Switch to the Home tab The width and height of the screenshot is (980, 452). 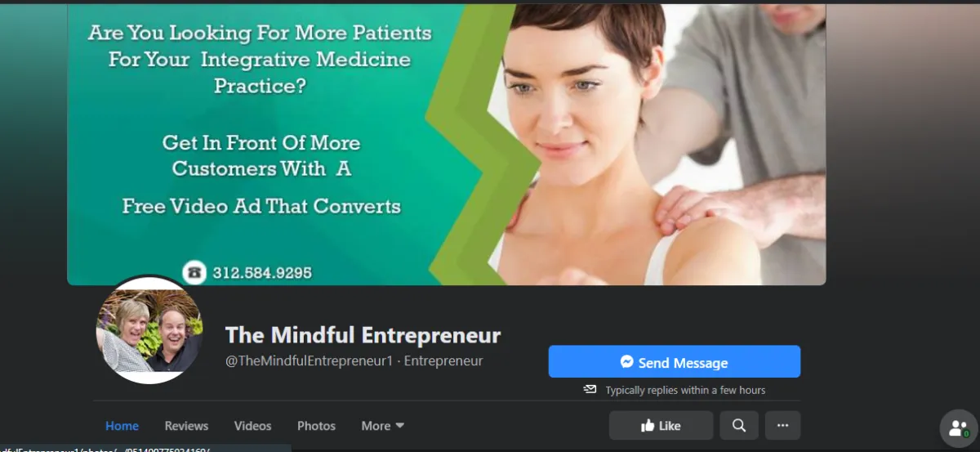pos(122,426)
